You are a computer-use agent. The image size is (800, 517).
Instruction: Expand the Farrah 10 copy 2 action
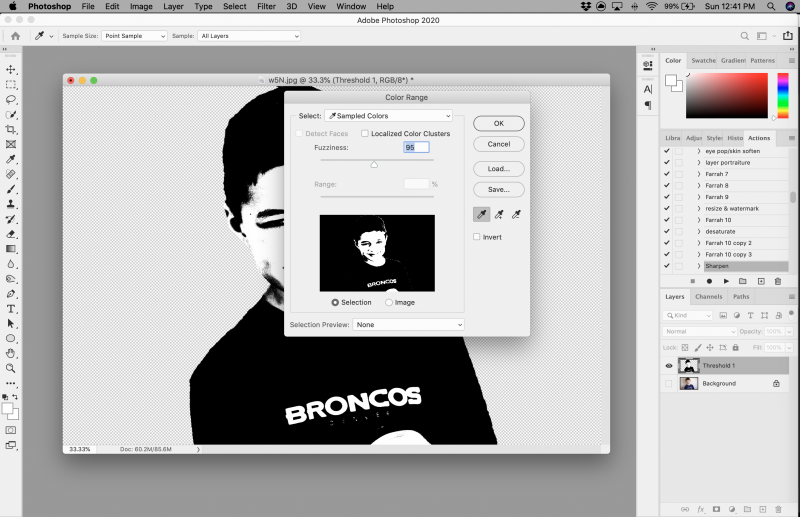pyautogui.click(x=699, y=243)
